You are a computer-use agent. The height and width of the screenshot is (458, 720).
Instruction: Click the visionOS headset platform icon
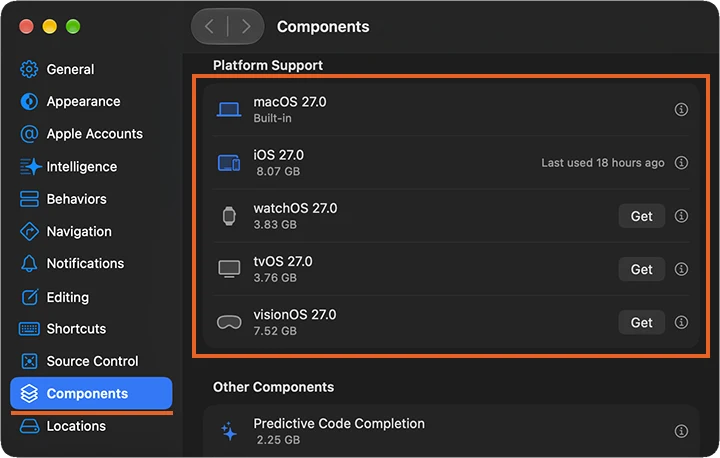click(x=229, y=322)
